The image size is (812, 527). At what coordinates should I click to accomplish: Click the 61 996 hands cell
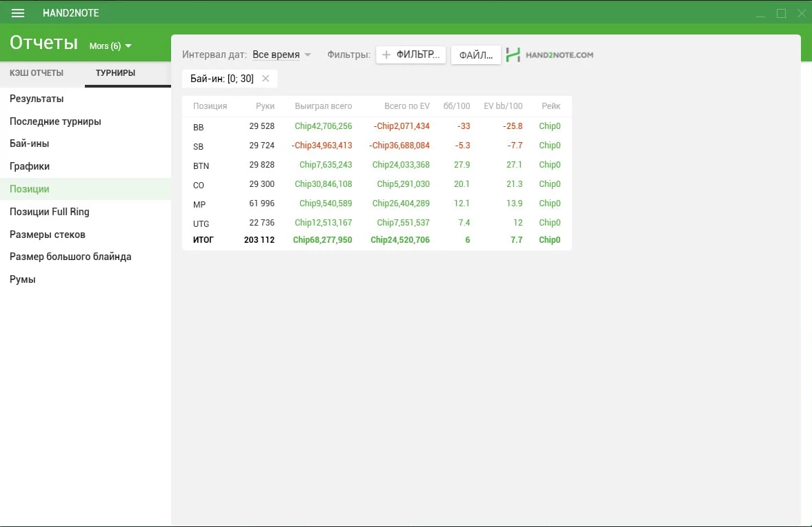click(x=261, y=203)
